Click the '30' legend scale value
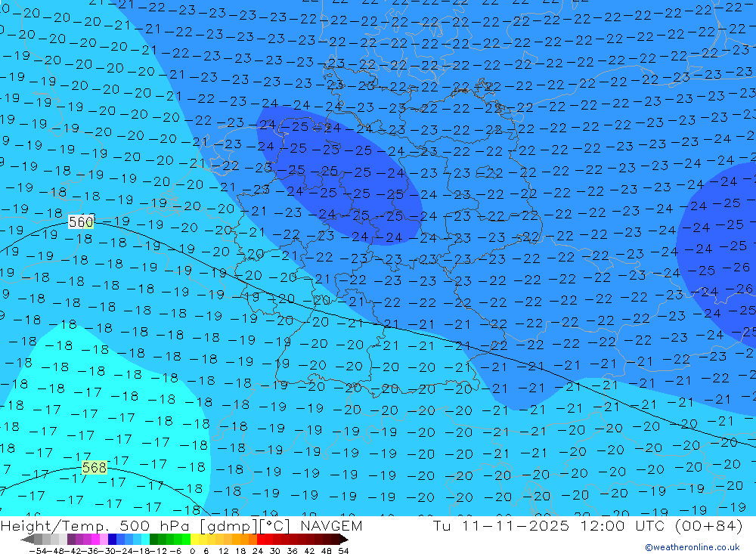Image resolution: width=756 pixels, height=554 pixels. 275,551
